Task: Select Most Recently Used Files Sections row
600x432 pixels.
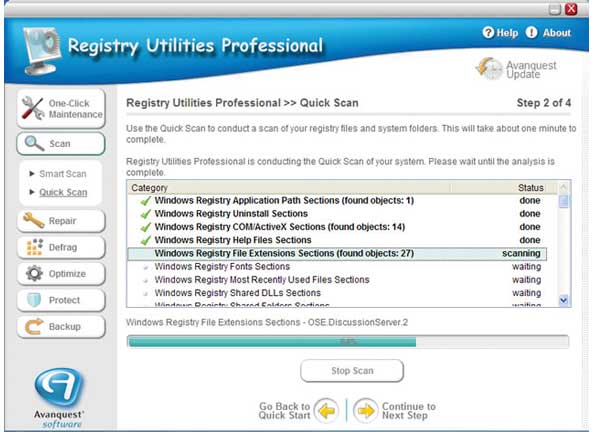Action: tap(337, 280)
